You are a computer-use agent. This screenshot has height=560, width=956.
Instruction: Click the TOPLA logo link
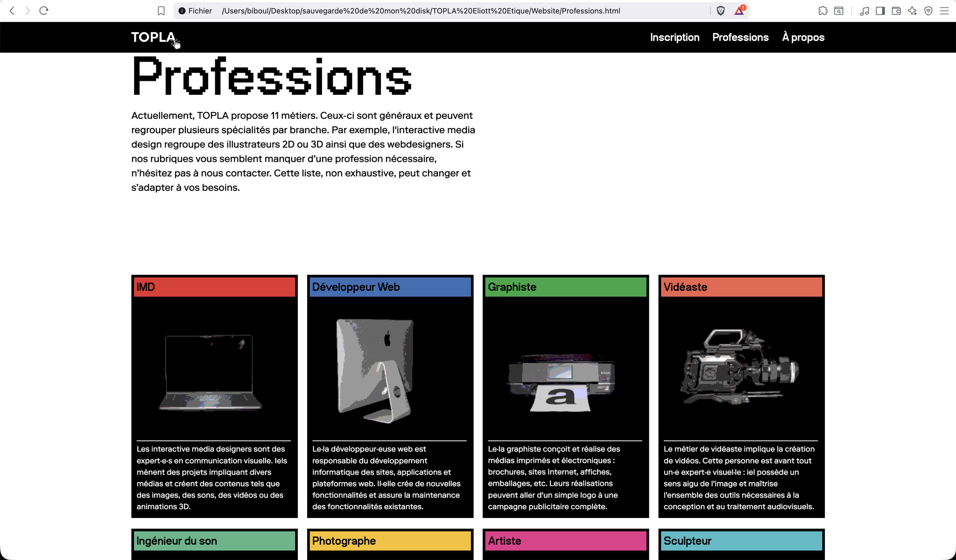[x=153, y=37]
